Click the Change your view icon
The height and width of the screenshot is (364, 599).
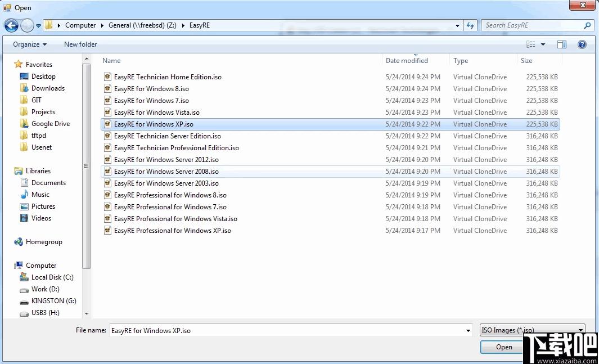(x=530, y=44)
